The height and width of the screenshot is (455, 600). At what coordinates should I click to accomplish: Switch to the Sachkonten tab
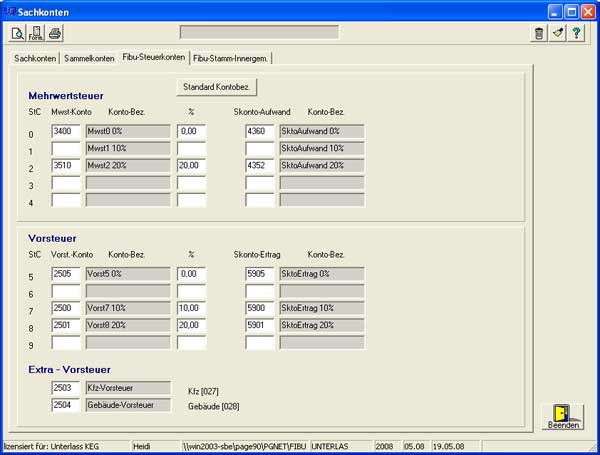(35, 59)
